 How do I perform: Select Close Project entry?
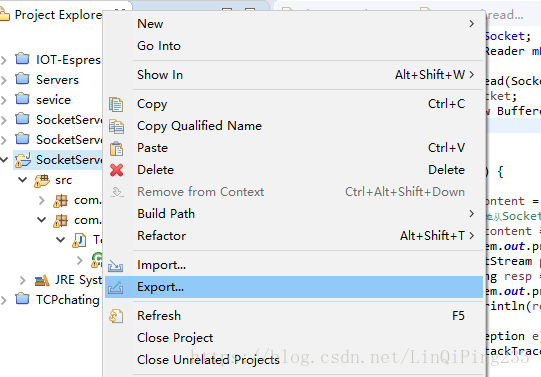(294, 338)
